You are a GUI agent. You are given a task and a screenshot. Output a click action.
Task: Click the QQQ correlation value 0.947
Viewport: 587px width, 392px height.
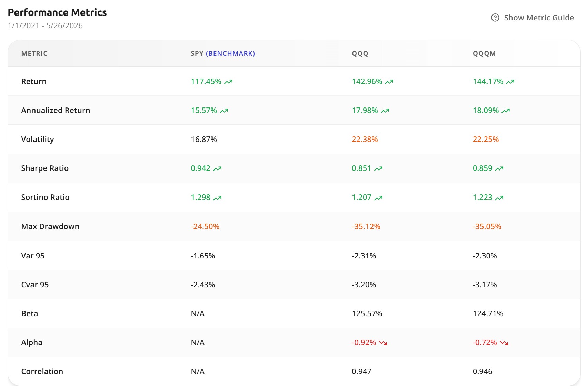pos(361,371)
